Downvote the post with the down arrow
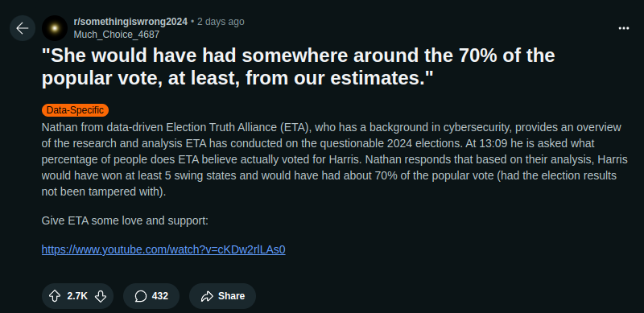The width and height of the screenshot is (644, 313). tap(101, 296)
